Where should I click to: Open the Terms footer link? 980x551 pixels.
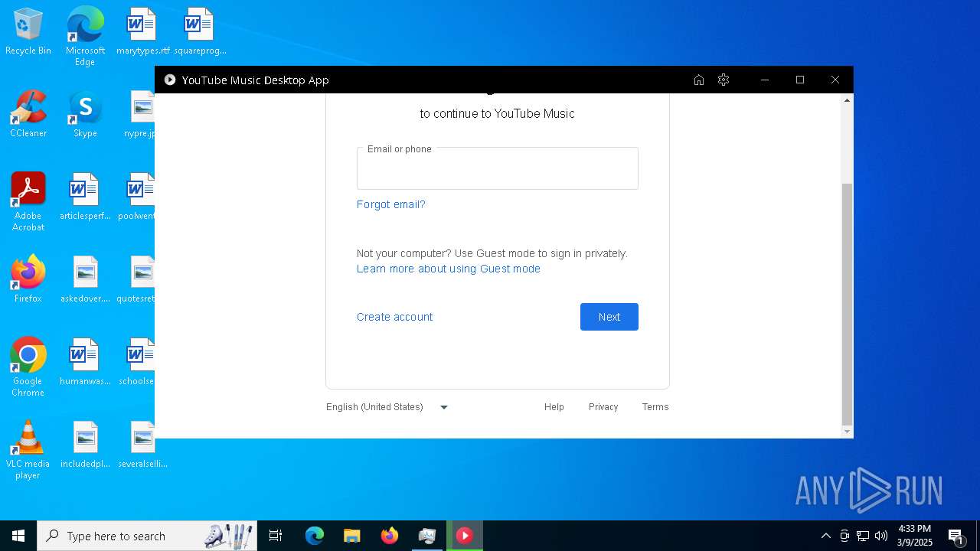coord(655,407)
